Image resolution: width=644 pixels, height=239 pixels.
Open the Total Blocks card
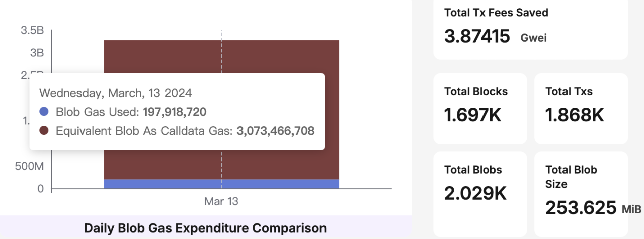480,108
